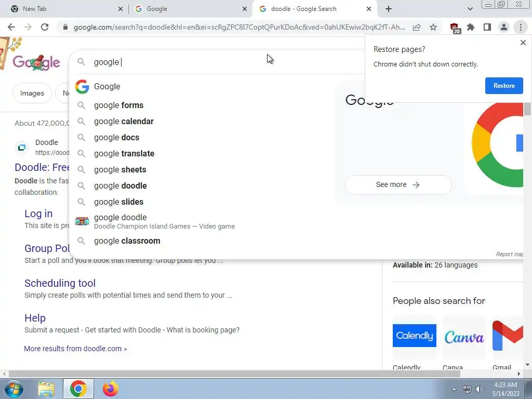Dismiss the Restore pages popup
The height and width of the screenshot is (399, 532).
pos(523,43)
